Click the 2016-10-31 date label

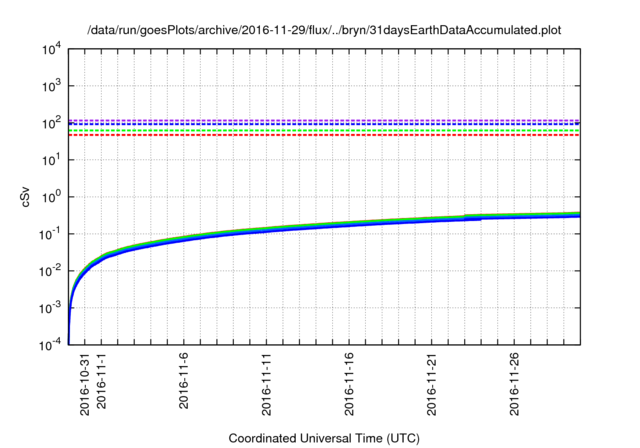click(x=84, y=384)
